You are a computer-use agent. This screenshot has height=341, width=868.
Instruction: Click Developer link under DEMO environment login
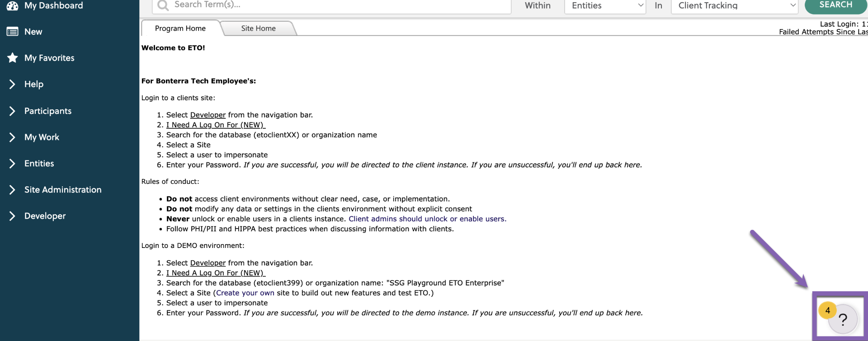coord(208,263)
